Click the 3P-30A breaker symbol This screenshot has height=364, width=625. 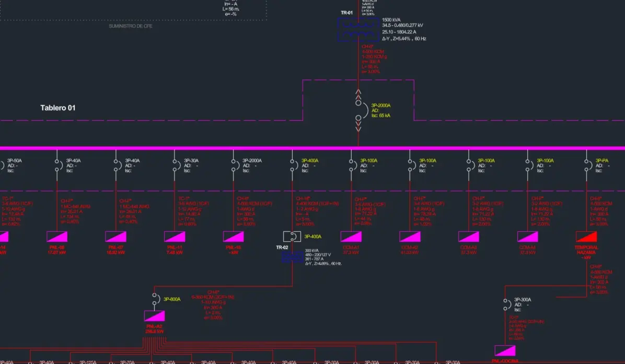point(176,166)
